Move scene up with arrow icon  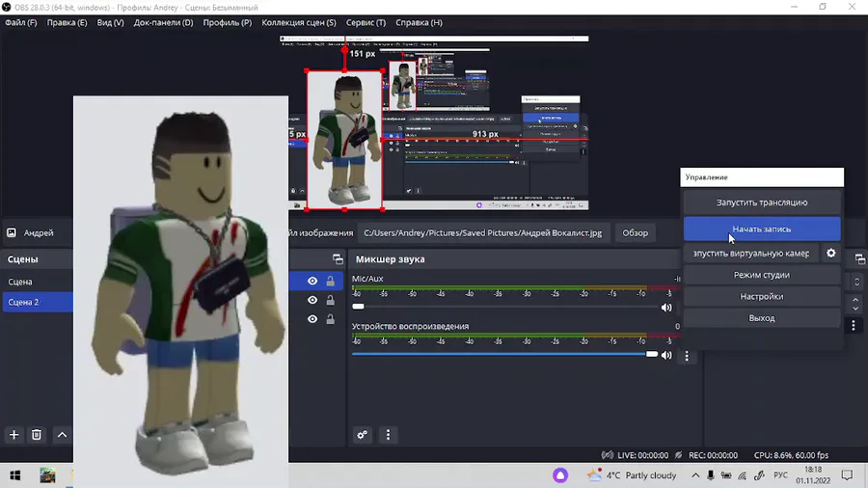62,435
